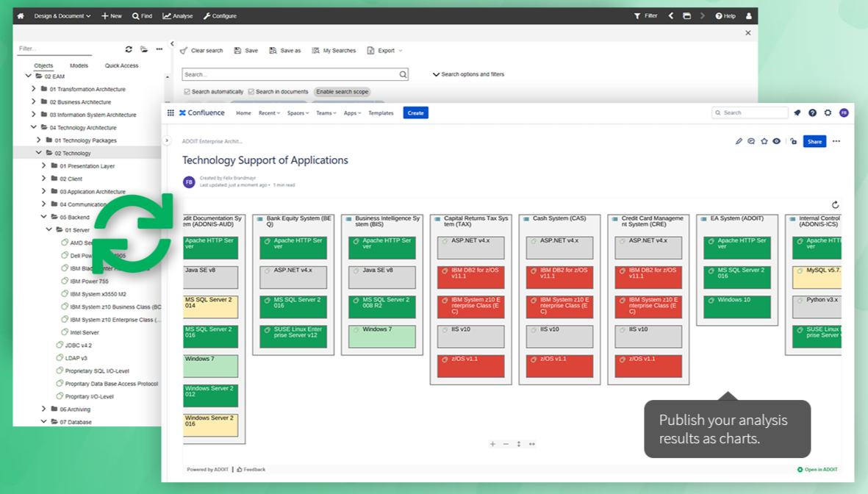Toggle the watch page eye icon
868x494 pixels.
click(776, 141)
